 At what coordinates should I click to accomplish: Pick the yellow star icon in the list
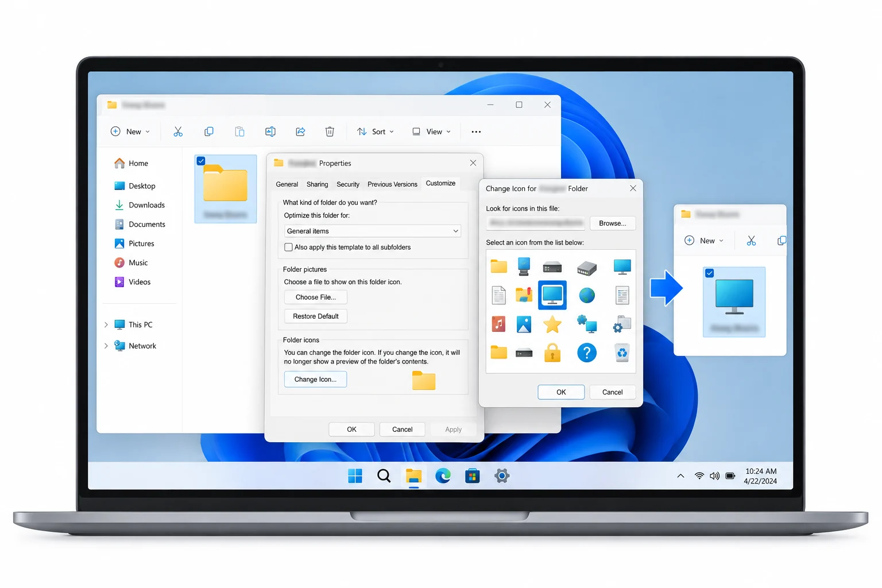[x=552, y=324]
